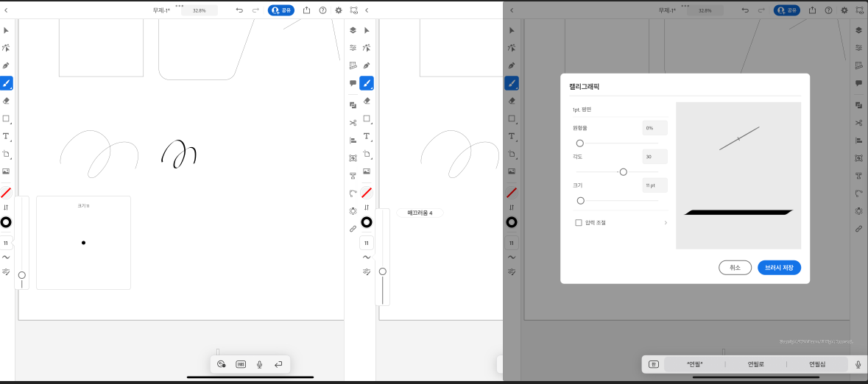
Task: Tap the brush size slider handle in left panel
Action: 22,275
